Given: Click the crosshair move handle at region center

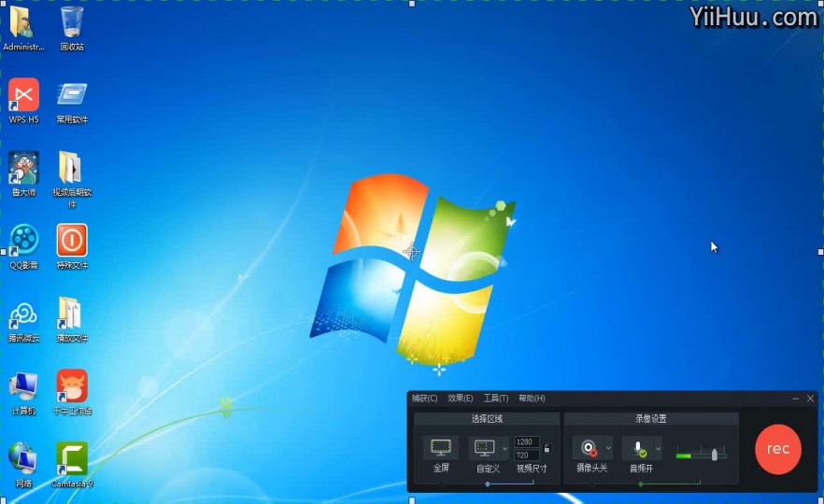Looking at the screenshot, I should tap(412, 252).
